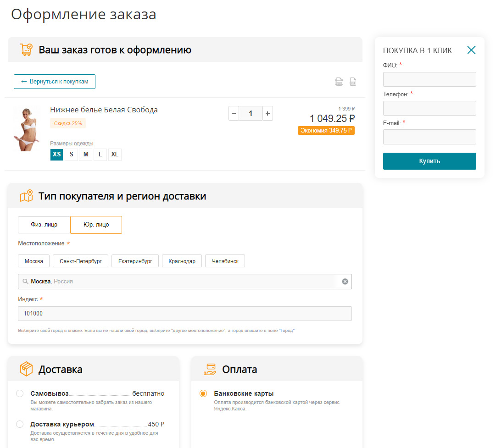
Task: Select the Самовывоз delivery option
Action: 19,393
